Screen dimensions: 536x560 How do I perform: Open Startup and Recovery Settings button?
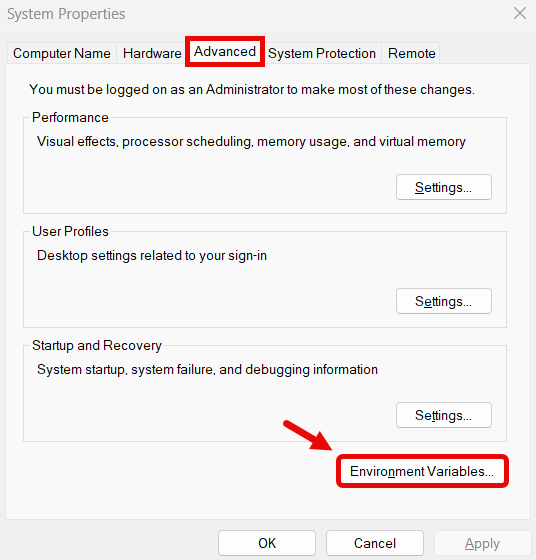point(444,415)
